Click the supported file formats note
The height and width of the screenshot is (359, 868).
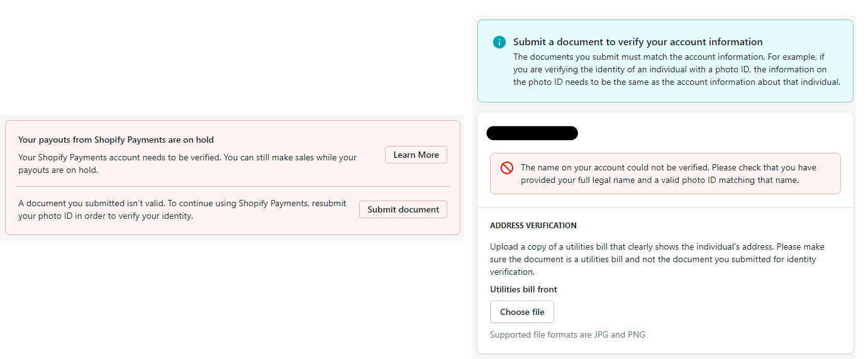[x=567, y=334]
